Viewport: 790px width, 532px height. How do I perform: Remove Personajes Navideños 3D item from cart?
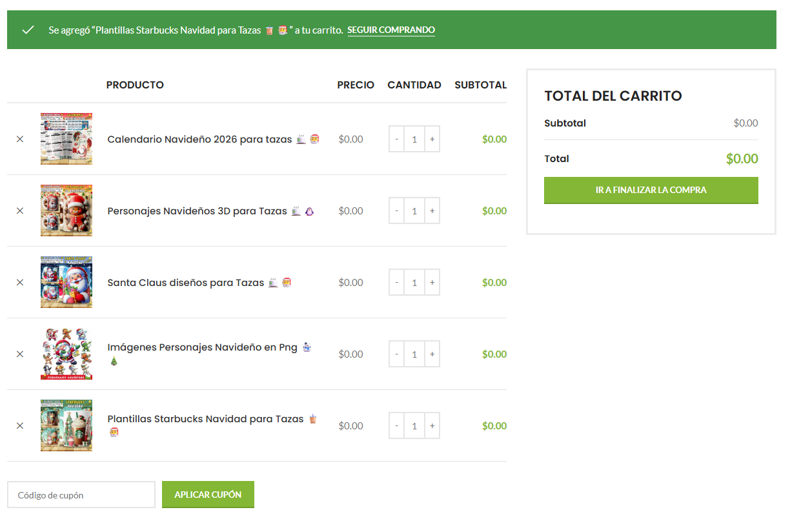(20, 210)
